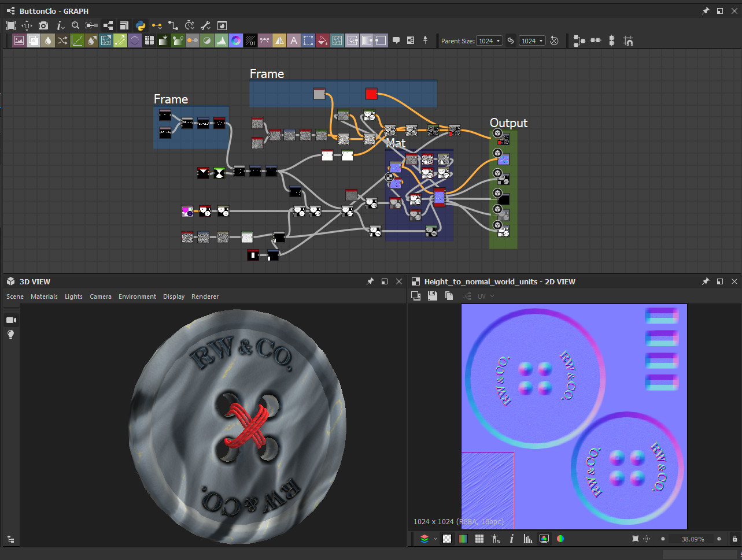Click the zoom in plus button in 2D view

(x=719, y=539)
